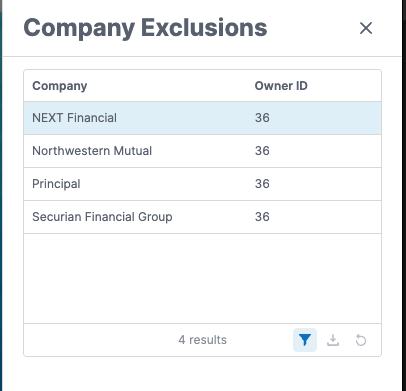Click the Company Exclusions dialog title
The width and height of the screenshot is (406, 391).
tap(145, 28)
